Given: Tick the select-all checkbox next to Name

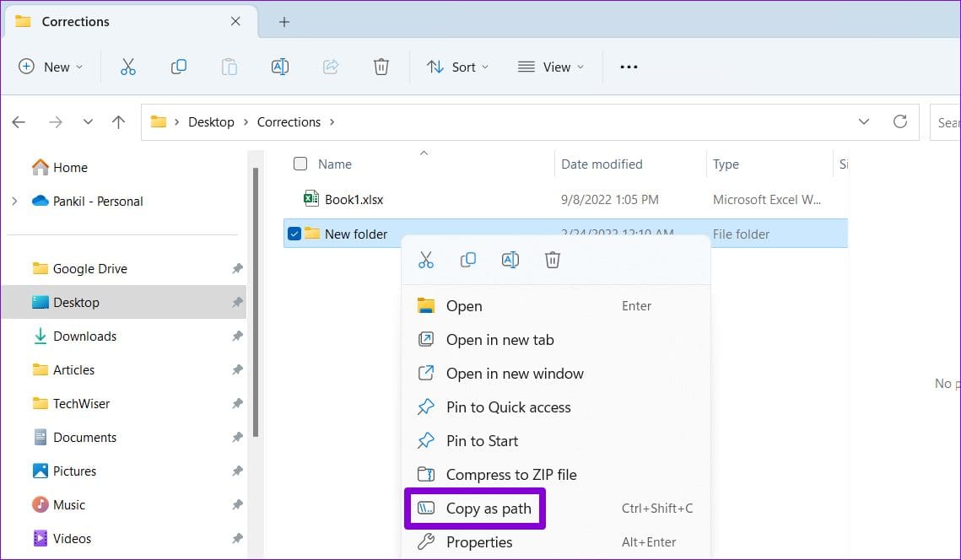Looking at the screenshot, I should 300,164.
